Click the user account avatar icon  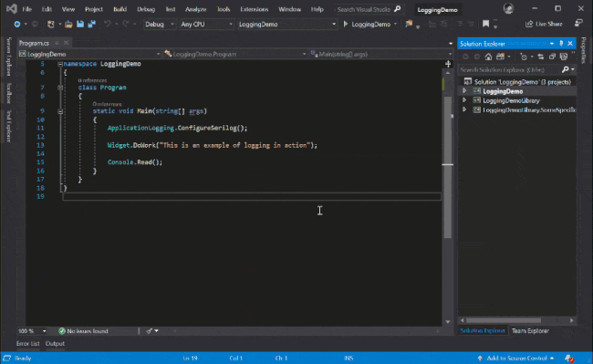click(x=508, y=9)
